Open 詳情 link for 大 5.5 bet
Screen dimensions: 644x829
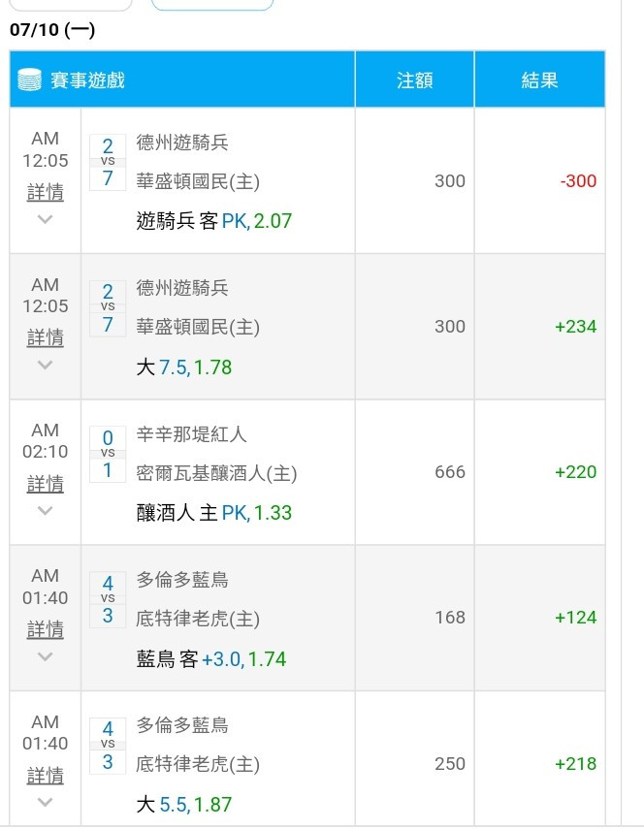[46, 776]
